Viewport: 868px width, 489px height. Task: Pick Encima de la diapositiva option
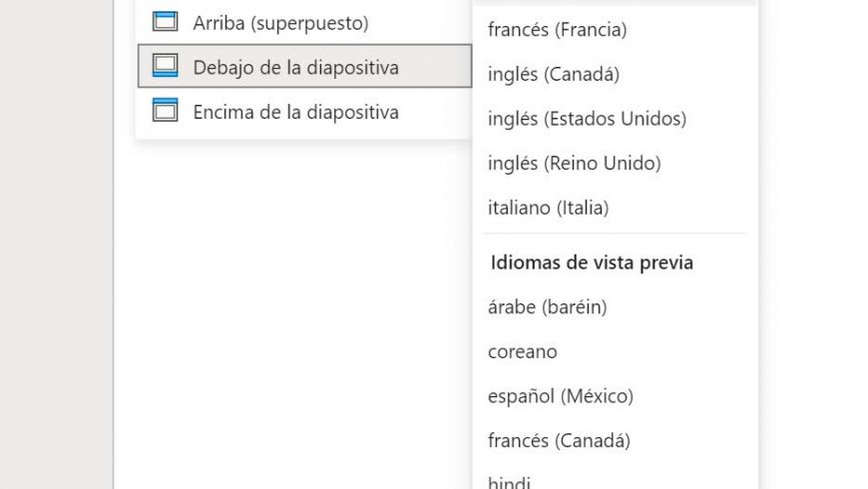(x=304, y=112)
